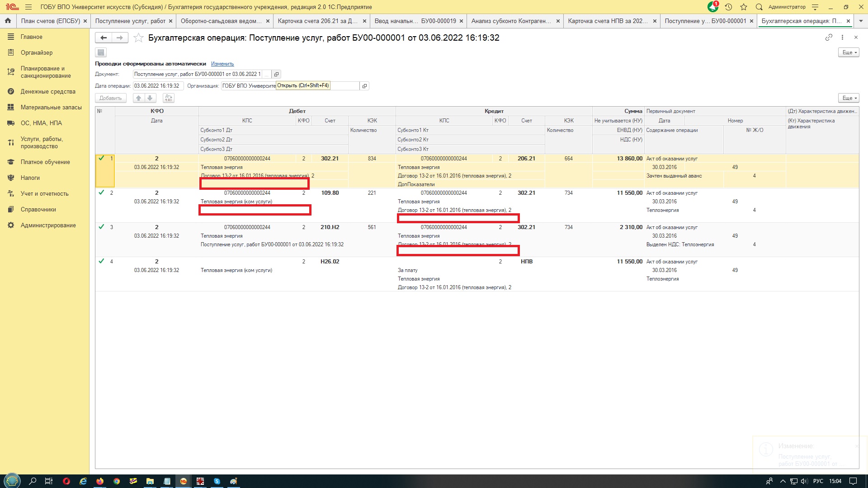The width and height of the screenshot is (868, 488).
Task: Open the history clock icon in title bar
Action: pyautogui.click(x=728, y=7)
